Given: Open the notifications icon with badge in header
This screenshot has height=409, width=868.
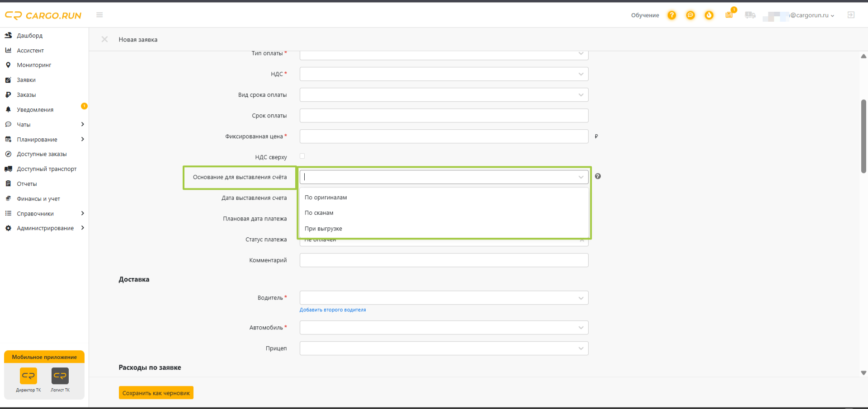Looking at the screenshot, I should click(729, 15).
